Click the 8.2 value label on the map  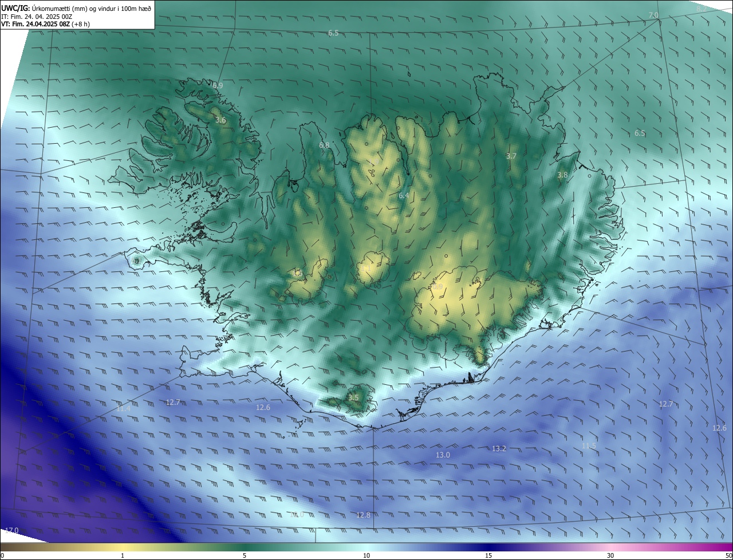702,9
